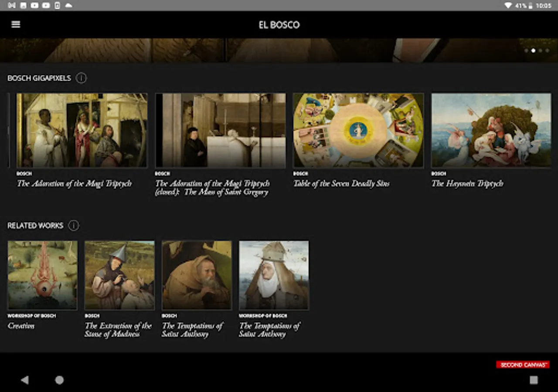Tap the clock reading 10:05
The height and width of the screenshot is (392, 558).
click(x=544, y=6)
